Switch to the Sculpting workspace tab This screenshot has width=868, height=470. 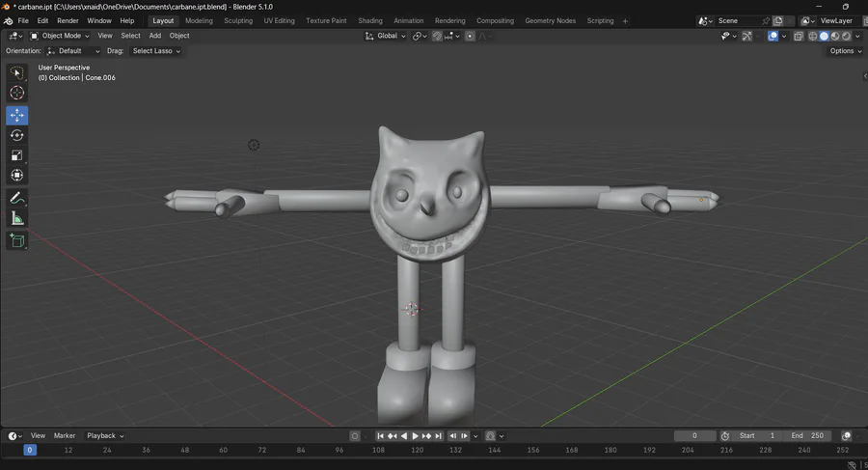click(x=238, y=21)
